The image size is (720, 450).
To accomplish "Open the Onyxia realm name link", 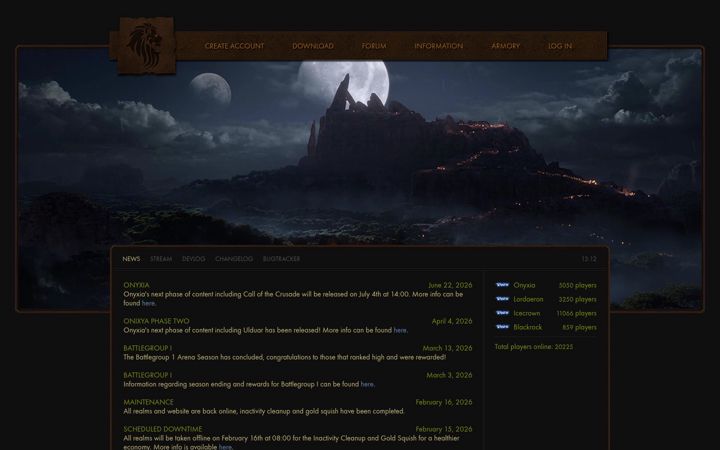I will pyautogui.click(x=524, y=285).
